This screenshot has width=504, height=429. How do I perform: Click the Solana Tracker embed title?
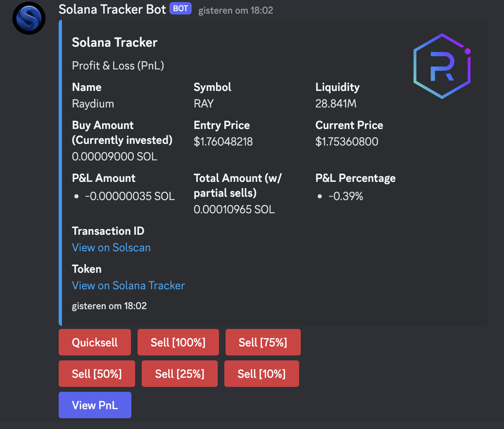114,42
